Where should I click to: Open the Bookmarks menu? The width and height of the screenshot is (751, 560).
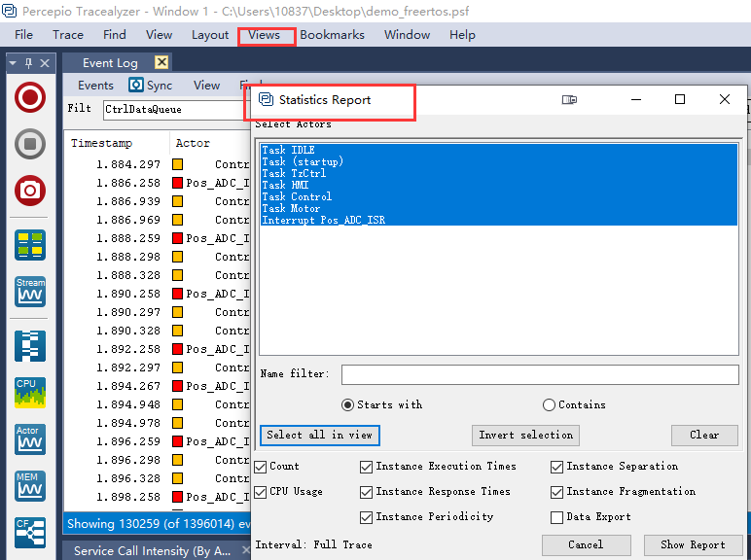point(332,35)
